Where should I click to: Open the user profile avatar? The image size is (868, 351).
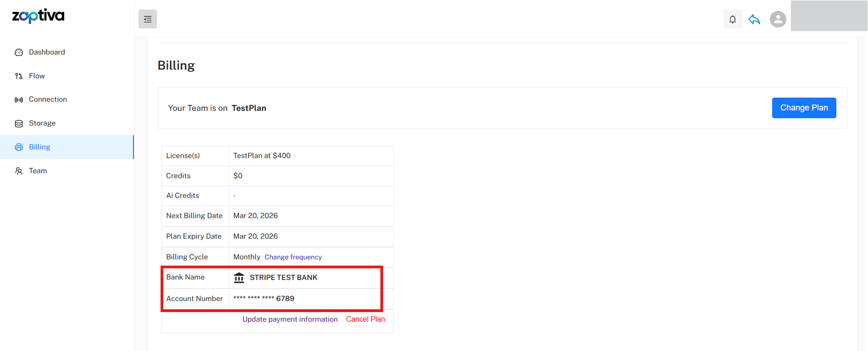778,19
